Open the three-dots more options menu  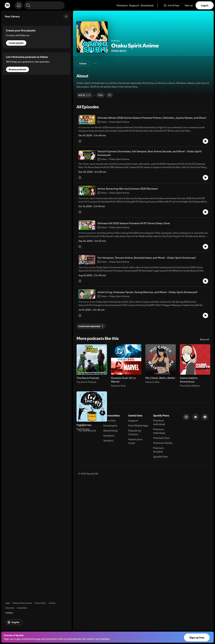pyautogui.click(x=95, y=64)
